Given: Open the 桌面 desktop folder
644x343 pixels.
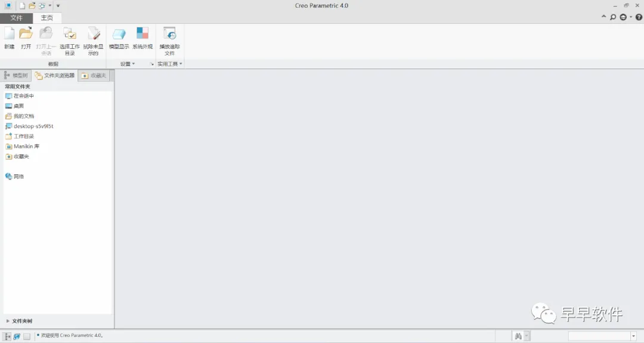Looking at the screenshot, I should [14, 106].
